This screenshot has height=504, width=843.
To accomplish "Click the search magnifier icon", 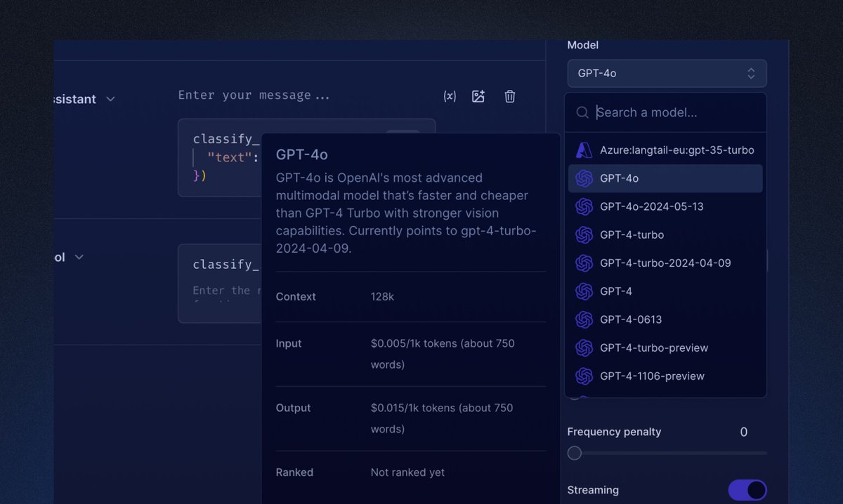I will tap(582, 112).
